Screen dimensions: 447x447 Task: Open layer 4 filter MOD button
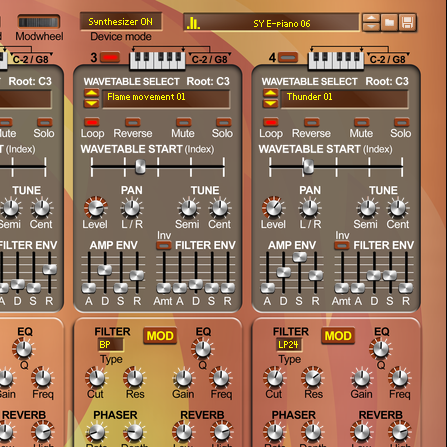coord(338,336)
